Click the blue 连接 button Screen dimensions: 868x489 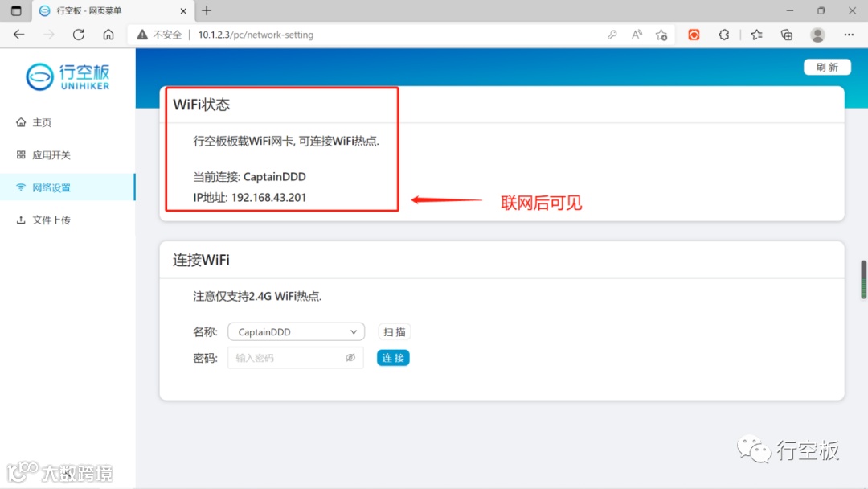coord(393,358)
